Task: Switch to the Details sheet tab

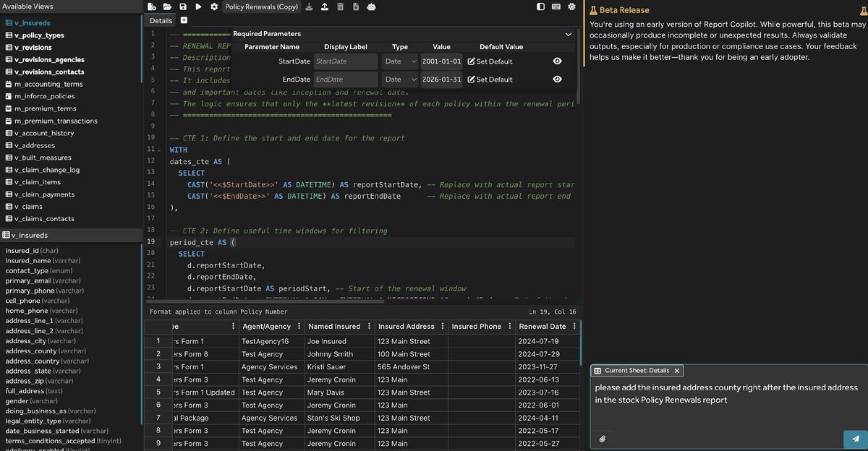Action: pos(161,21)
